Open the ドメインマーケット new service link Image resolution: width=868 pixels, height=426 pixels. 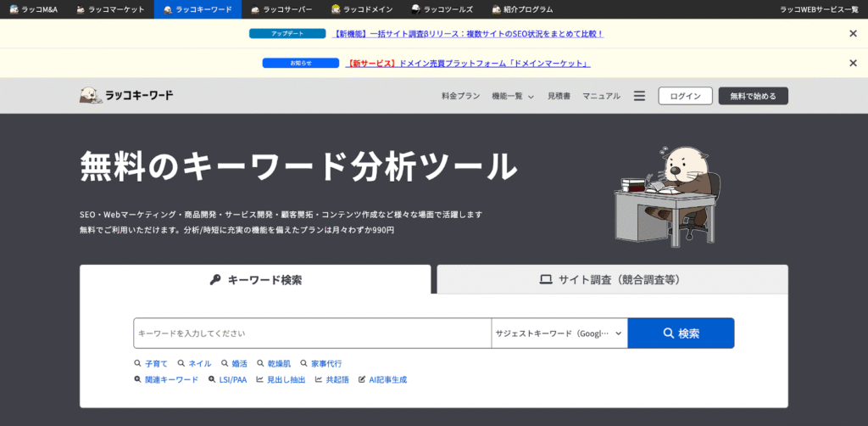point(468,63)
